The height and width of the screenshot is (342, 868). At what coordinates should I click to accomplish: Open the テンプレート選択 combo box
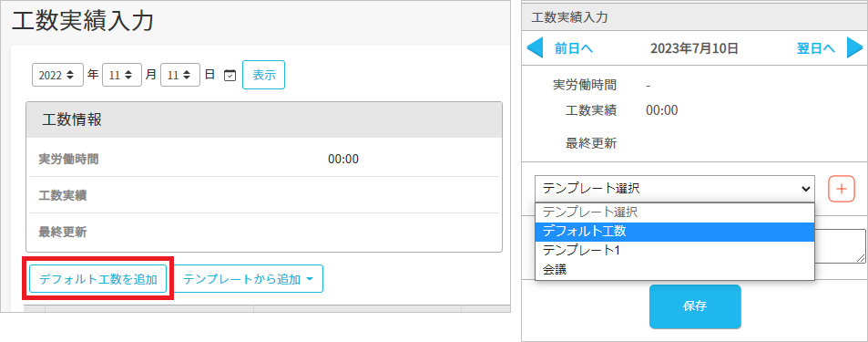coord(675,189)
